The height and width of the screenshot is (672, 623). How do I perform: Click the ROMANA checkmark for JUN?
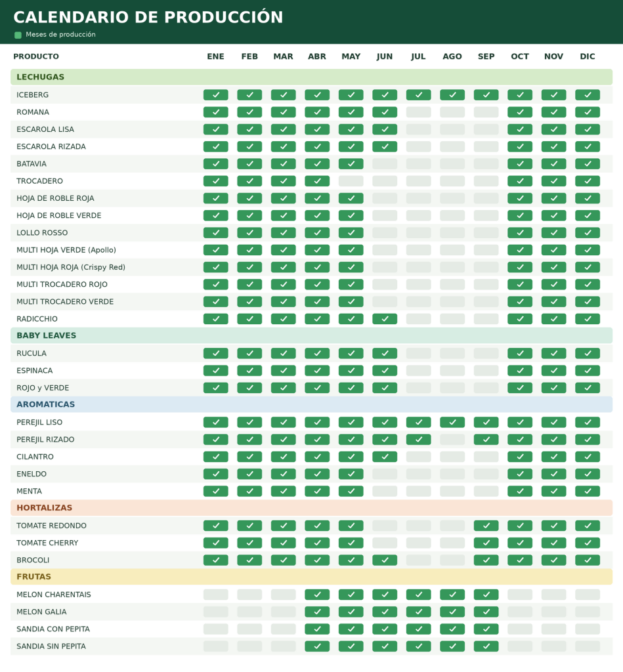point(385,112)
